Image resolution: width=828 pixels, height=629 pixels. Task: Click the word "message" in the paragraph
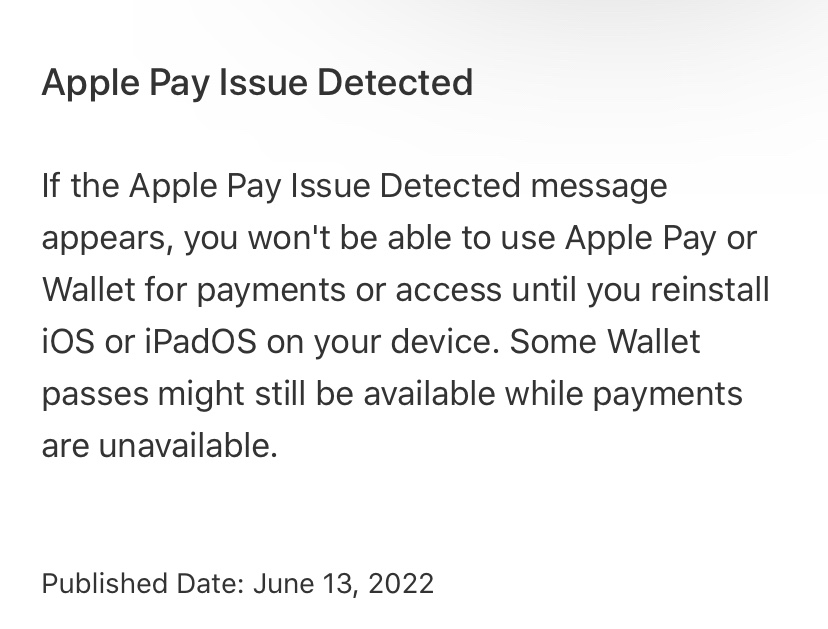(x=599, y=187)
